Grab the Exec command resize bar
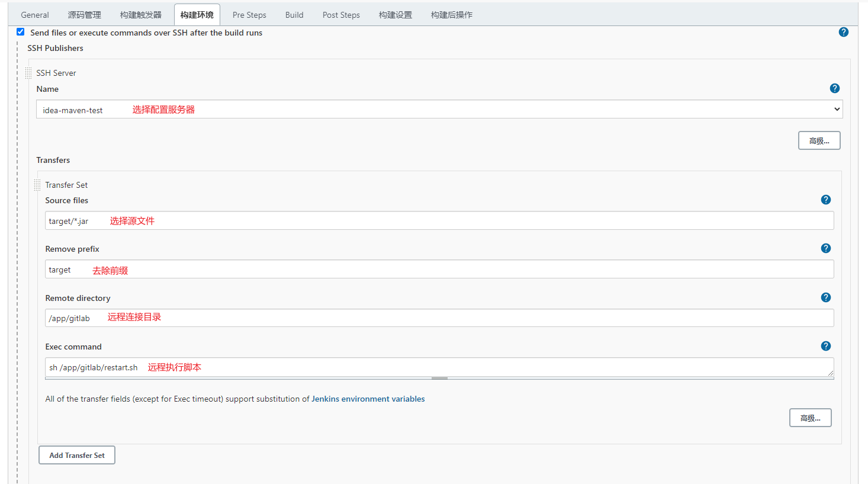This screenshot has width=868, height=484. point(439,378)
